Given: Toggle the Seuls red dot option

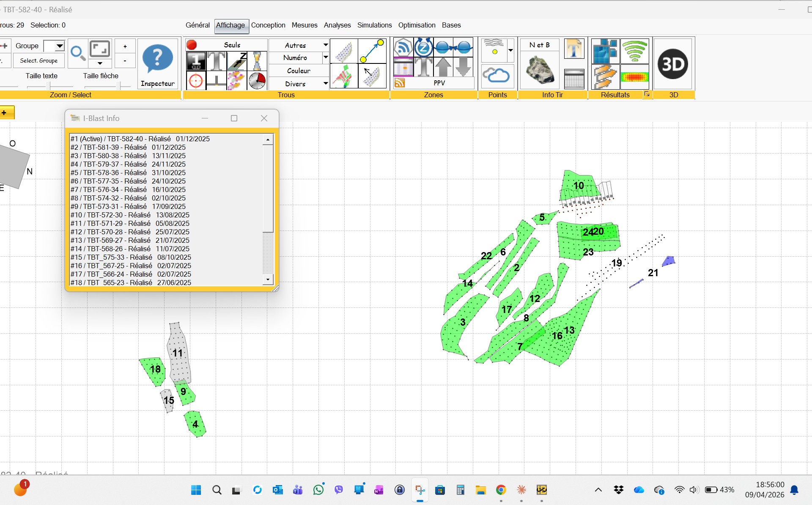Looking at the screenshot, I should [x=192, y=45].
